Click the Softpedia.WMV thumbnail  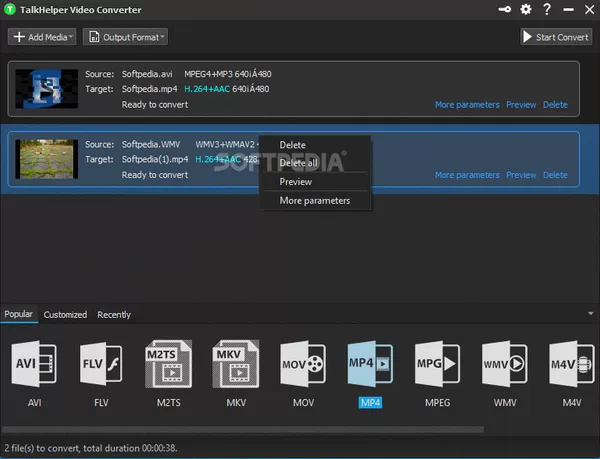click(47, 159)
